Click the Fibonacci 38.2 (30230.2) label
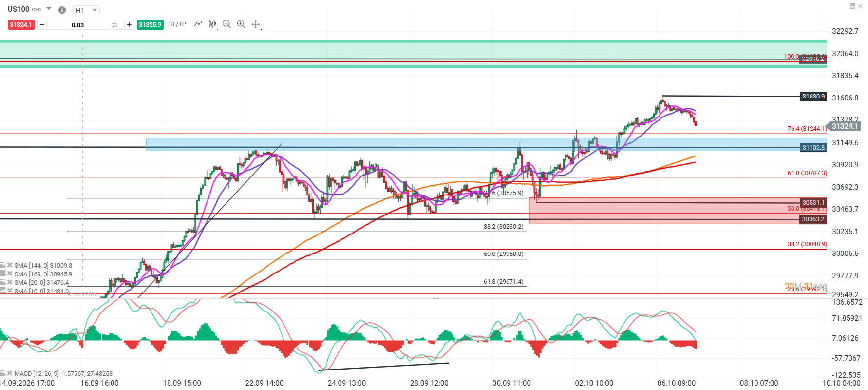 [503, 227]
